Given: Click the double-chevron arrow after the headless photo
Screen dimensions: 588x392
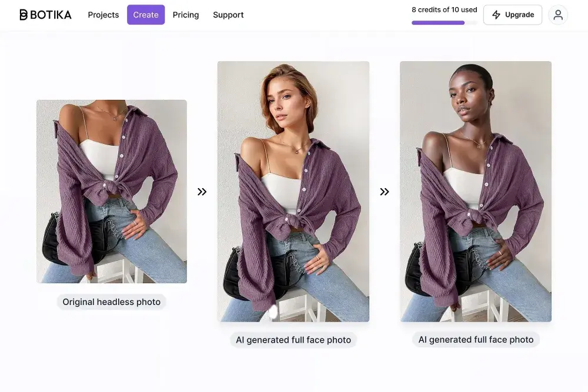Looking at the screenshot, I should pyautogui.click(x=202, y=192).
